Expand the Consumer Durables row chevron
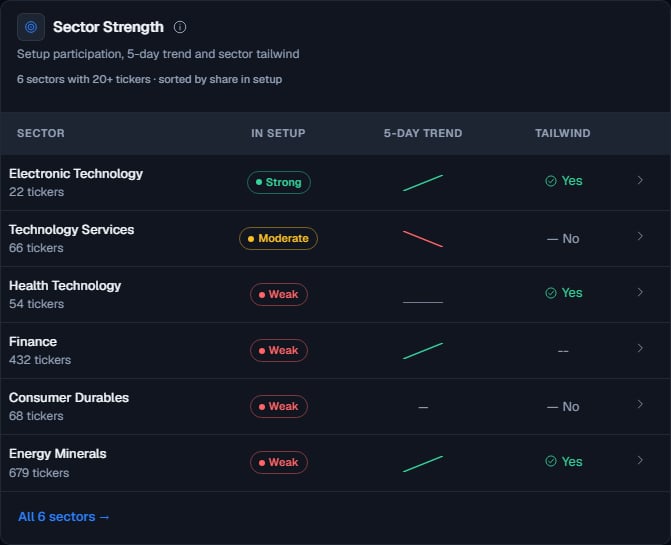The image size is (671, 545). pyautogui.click(x=640, y=404)
